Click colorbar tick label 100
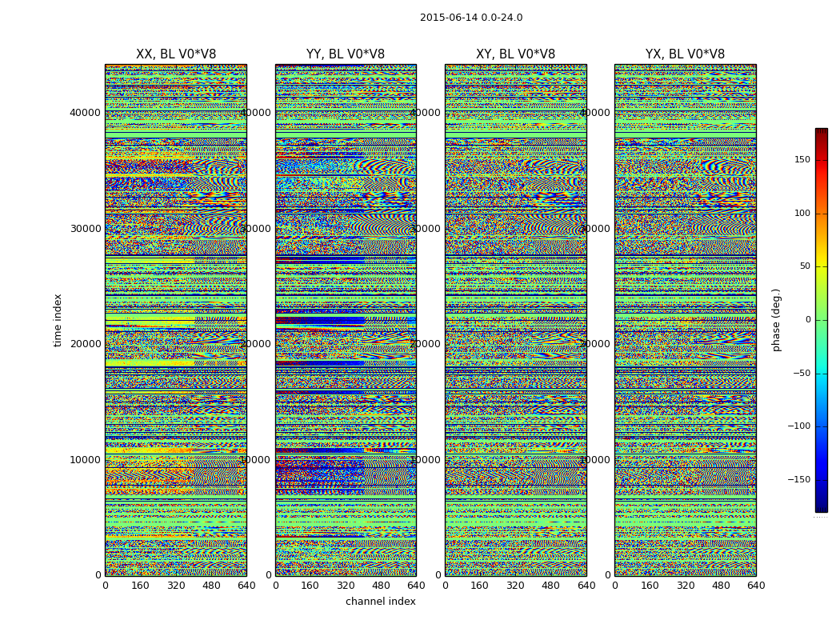This screenshot has height=640, width=840. [x=802, y=213]
